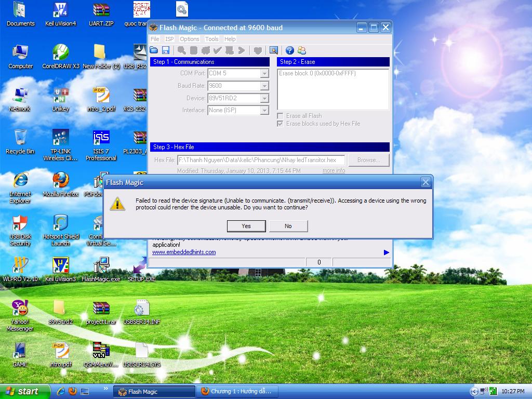532x399 pixels.
Task: Open the Unikey desktop icon
Action: click(x=60, y=99)
